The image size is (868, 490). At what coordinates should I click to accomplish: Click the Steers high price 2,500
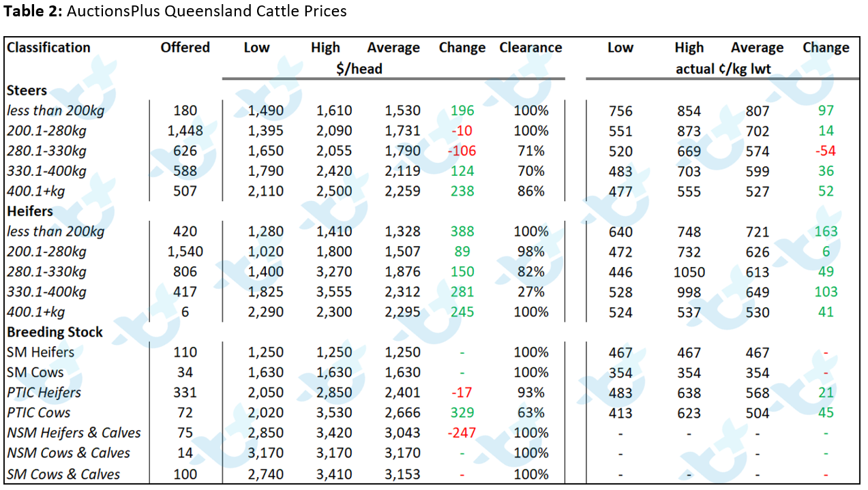[334, 192]
